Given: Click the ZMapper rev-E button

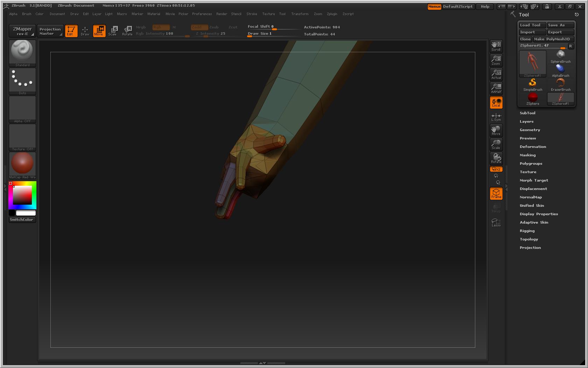Looking at the screenshot, I should [x=22, y=31].
